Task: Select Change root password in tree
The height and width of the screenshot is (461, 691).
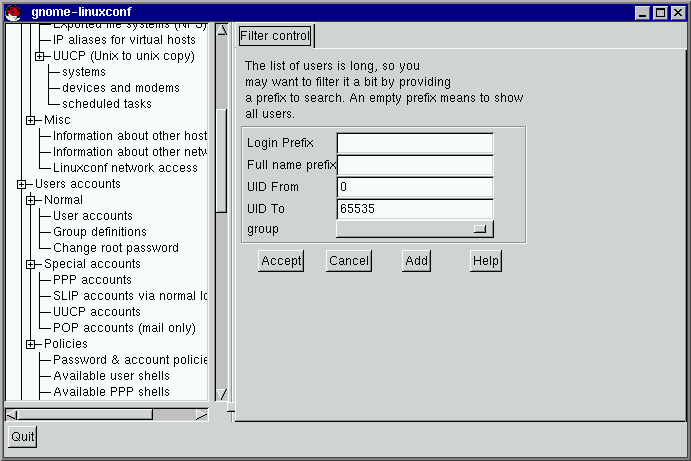Action: pyautogui.click(x=116, y=248)
